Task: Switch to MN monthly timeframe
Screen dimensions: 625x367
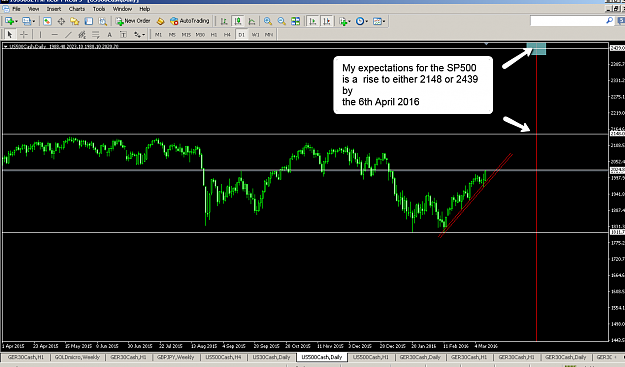Action: tap(269, 35)
